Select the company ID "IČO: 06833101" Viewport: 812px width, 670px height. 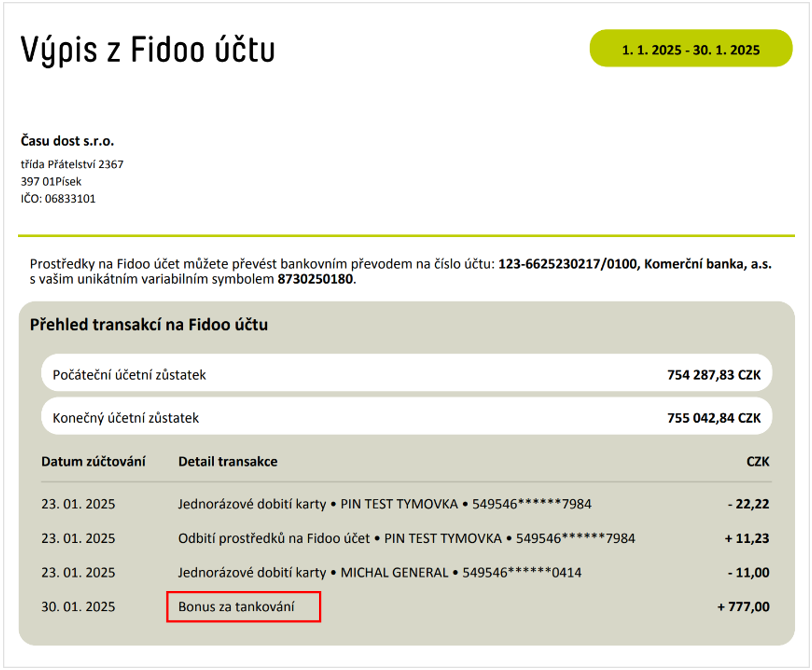click(x=58, y=198)
